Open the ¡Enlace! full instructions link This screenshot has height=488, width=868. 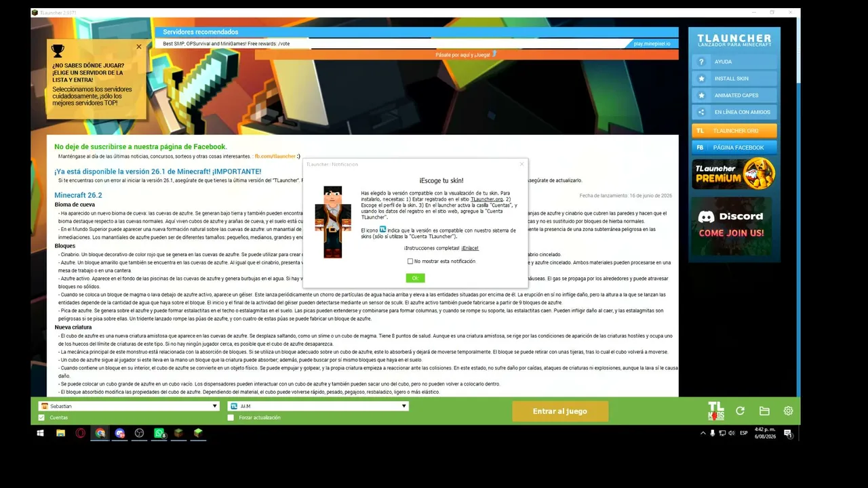tap(470, 248)
